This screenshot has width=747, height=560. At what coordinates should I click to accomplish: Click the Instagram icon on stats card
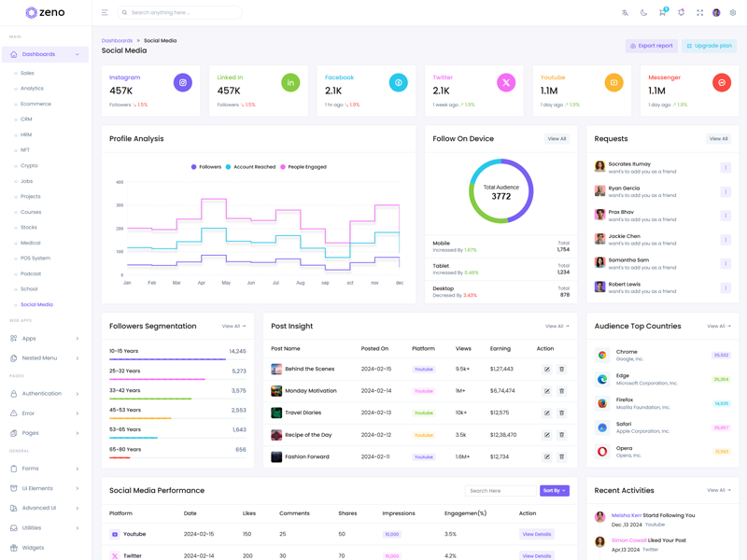click(x=183, y=83)
